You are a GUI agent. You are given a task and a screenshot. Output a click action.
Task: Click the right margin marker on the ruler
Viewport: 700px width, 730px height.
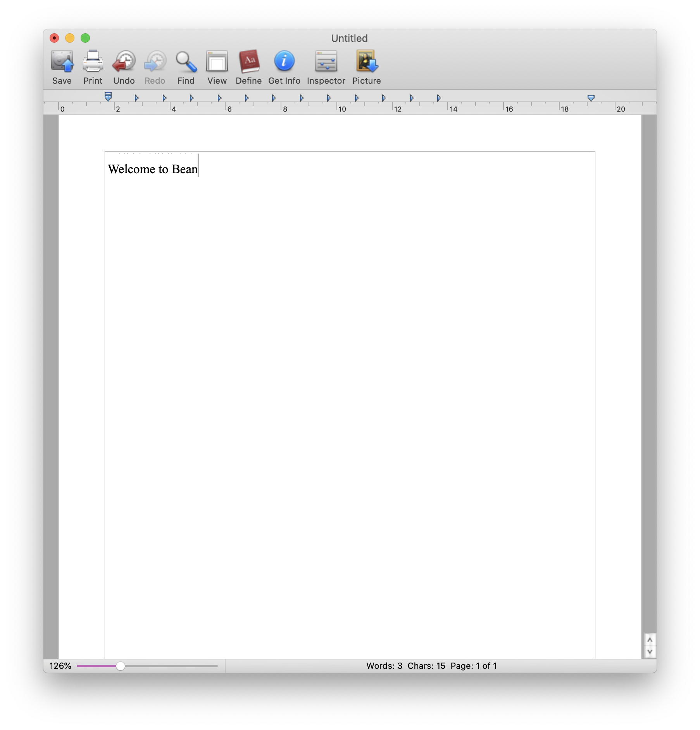pyautogui.click(x=591, y=98)
